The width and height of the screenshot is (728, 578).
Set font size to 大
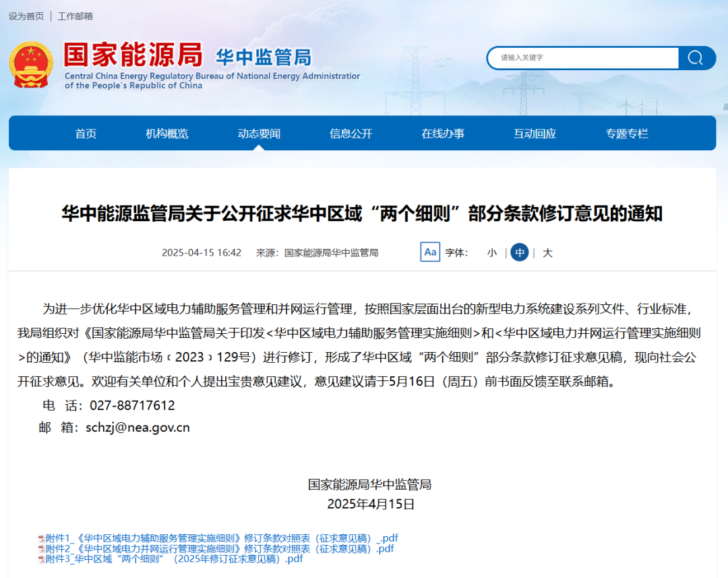click(x=547, y=253)
